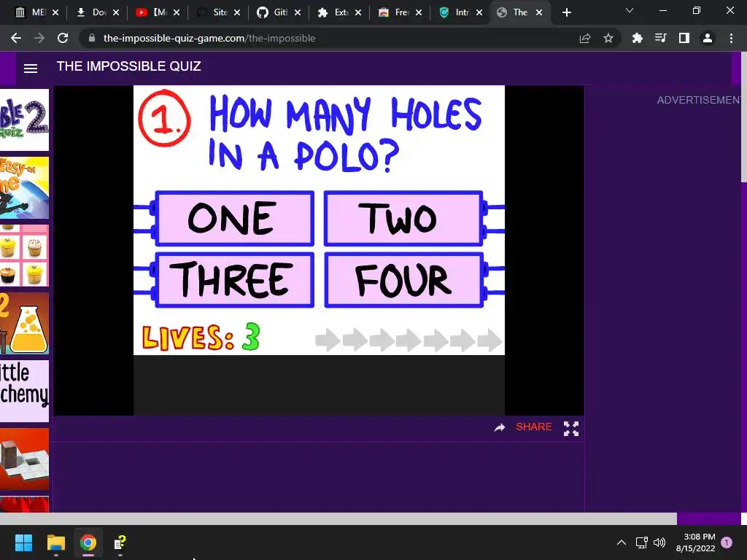Toggle the browser side panel

click(684, 38)
